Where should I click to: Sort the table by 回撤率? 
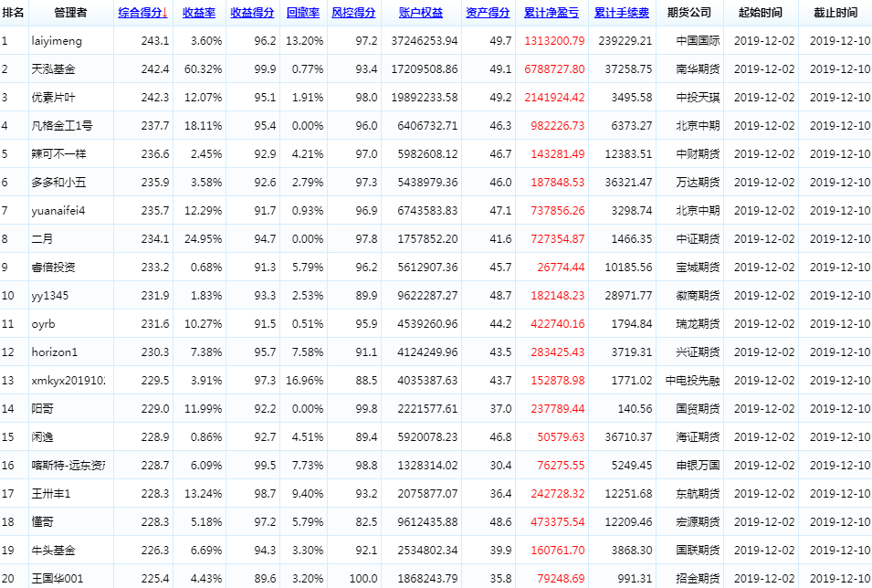(x=303, y=13)
